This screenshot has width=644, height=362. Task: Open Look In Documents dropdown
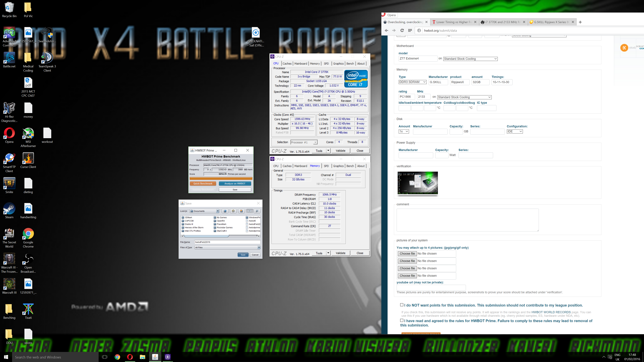[204, 211]
